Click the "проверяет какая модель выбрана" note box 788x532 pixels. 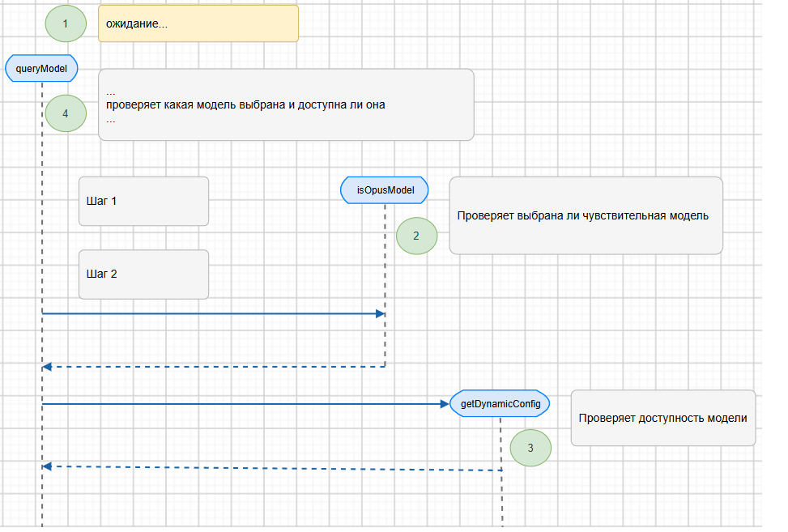click(x=286, y=104)
